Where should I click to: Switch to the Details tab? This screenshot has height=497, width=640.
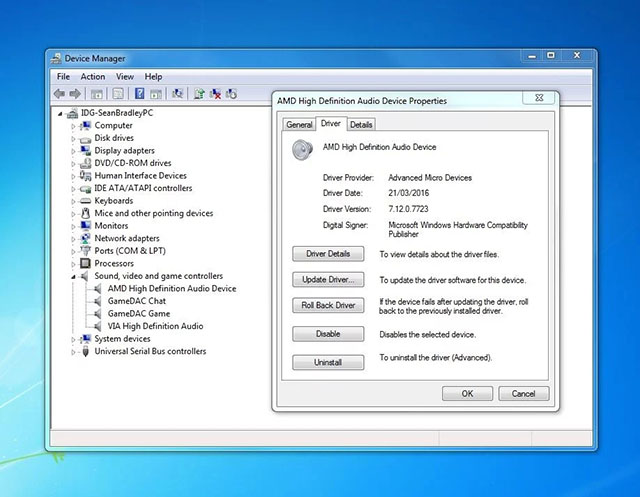pyautogui.click(x=361, y=124)
